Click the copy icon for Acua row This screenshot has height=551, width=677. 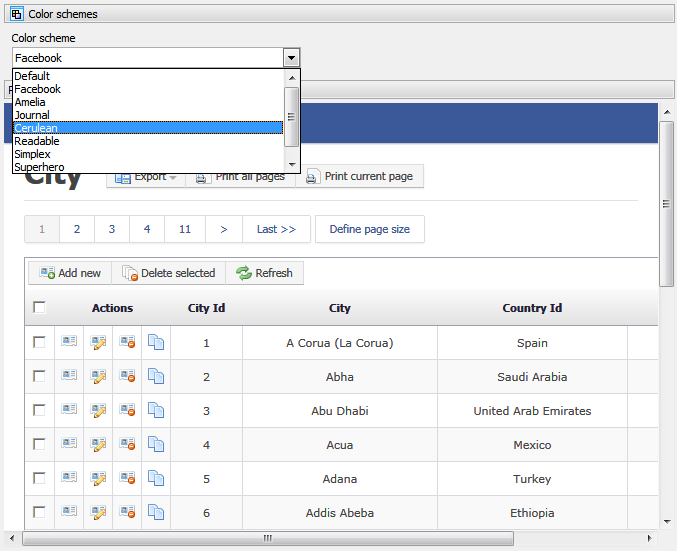point(156,444)
